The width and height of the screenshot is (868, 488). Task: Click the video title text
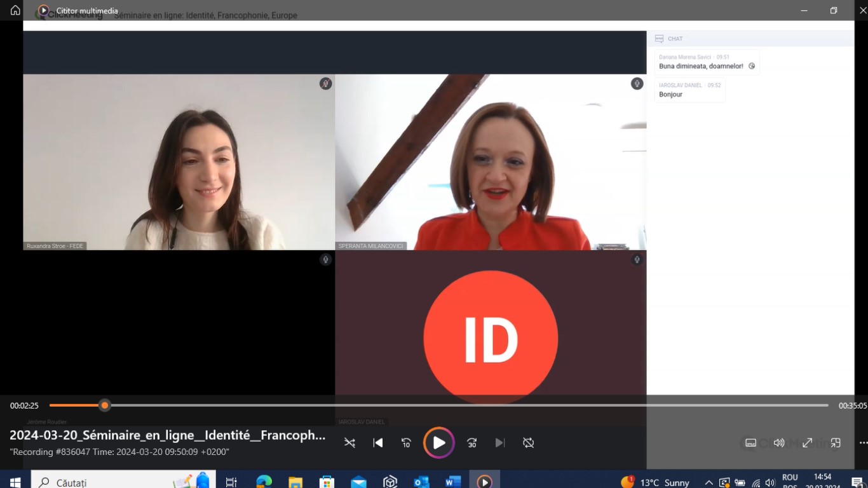[168, 435]
